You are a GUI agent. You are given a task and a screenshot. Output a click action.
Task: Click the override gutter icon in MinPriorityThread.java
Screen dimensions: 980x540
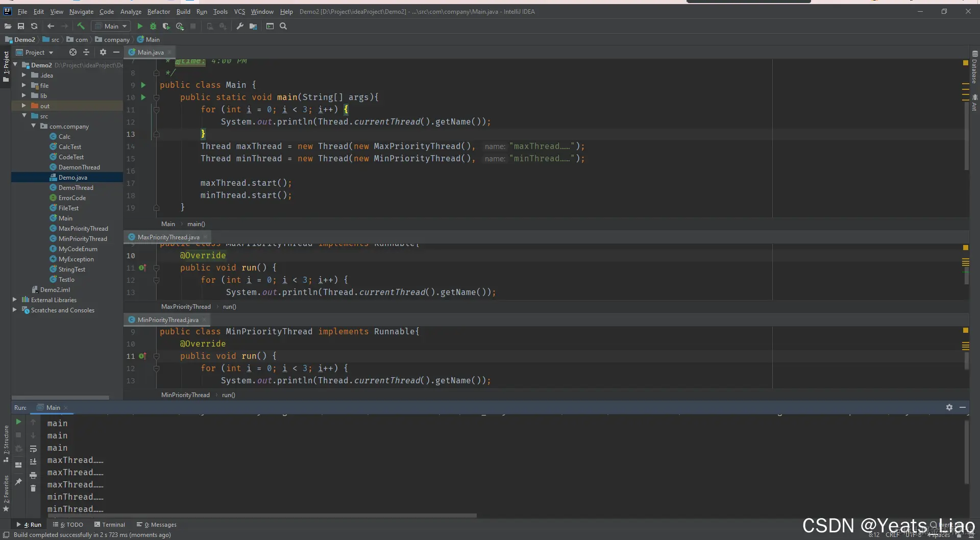pos(142,356)
